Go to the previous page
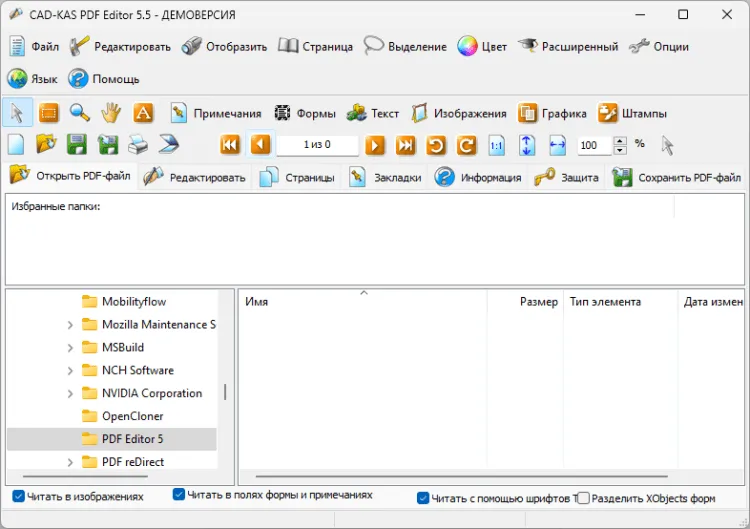Image resolution: width=750 pixels, height=529 pixels. pos(261,144)
